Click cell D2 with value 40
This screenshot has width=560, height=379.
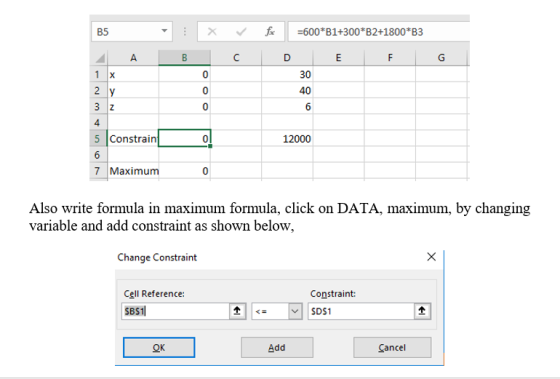(287, 90)
